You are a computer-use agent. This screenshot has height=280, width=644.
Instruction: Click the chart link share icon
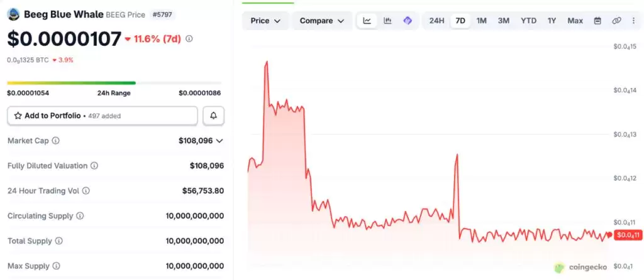pyautogui.click(x=616, y=21)
